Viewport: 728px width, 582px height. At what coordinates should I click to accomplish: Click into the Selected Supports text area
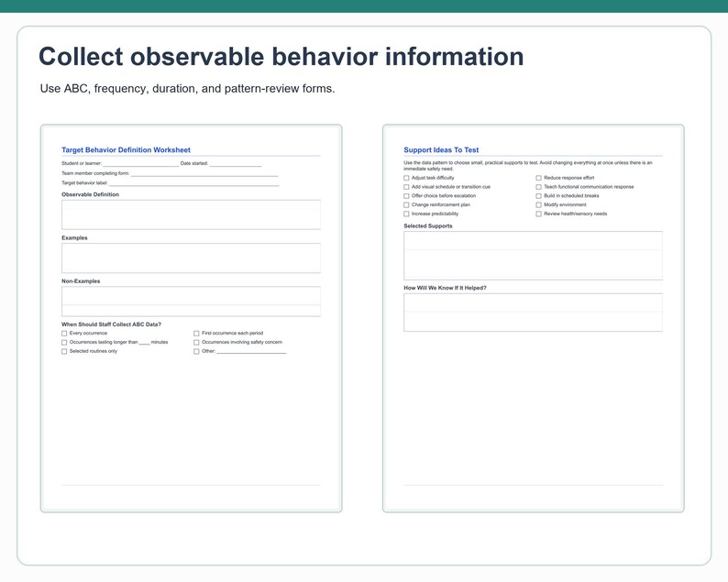pos(533,256)
